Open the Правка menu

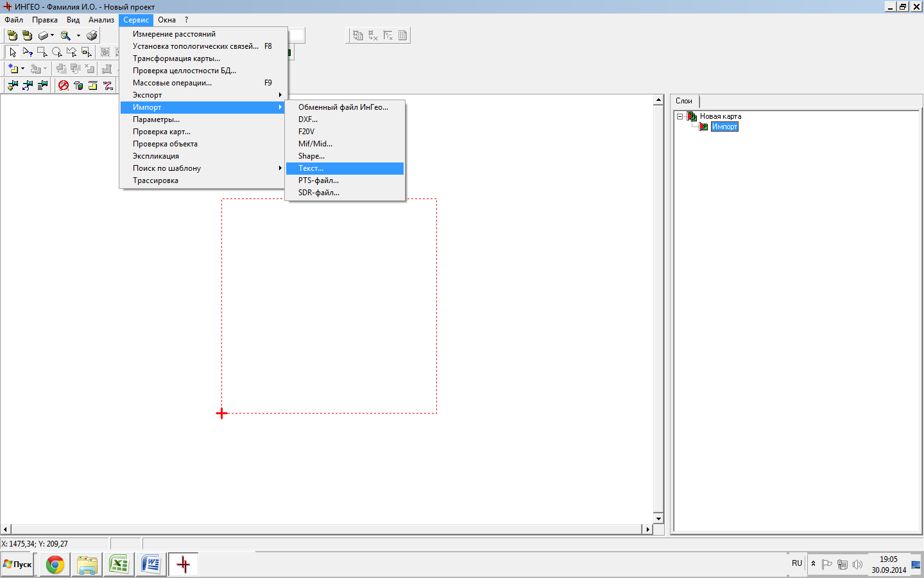pos(45,20)
